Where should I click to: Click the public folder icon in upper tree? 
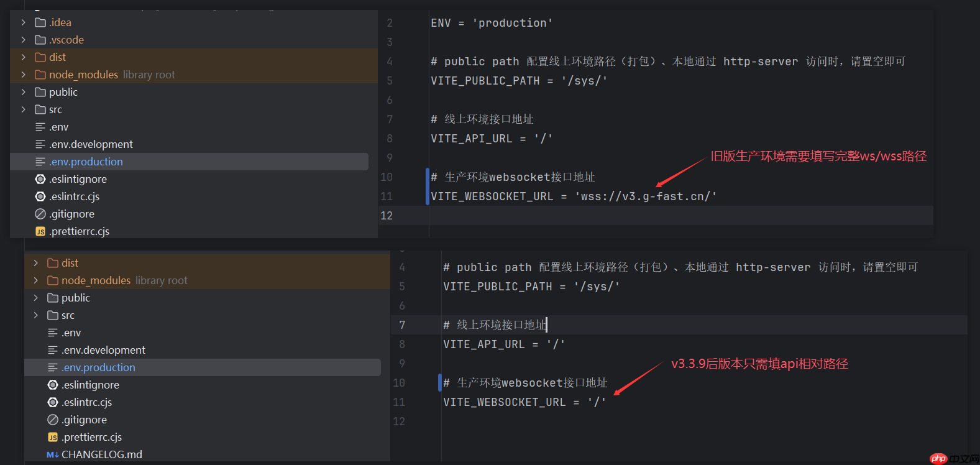(x=40, y=92)
